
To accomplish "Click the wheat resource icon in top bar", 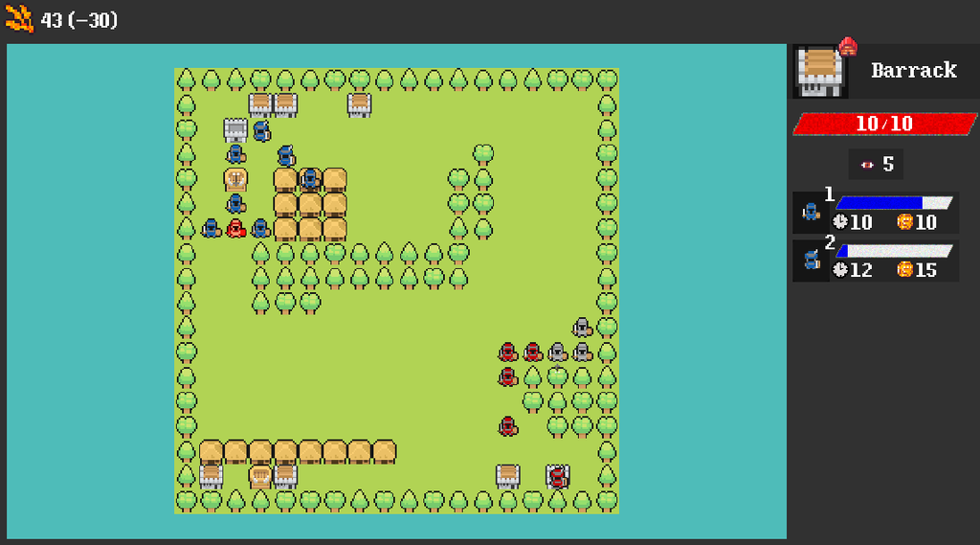I will pos(19,18).
